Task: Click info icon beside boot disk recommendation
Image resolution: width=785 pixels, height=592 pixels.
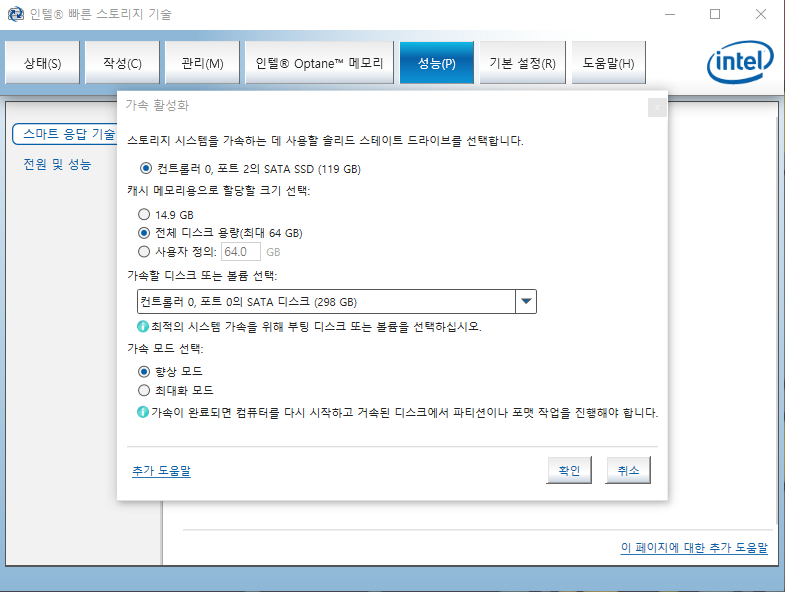Action: (143, 327)
